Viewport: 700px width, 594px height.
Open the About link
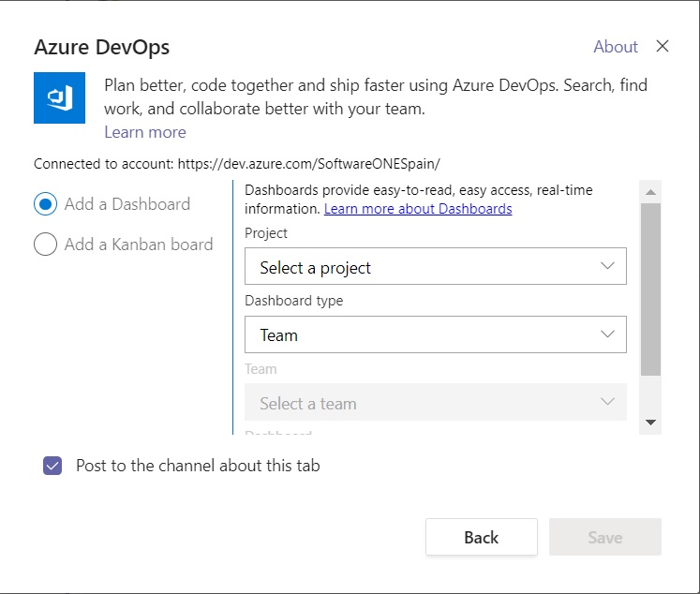point(615,47)
